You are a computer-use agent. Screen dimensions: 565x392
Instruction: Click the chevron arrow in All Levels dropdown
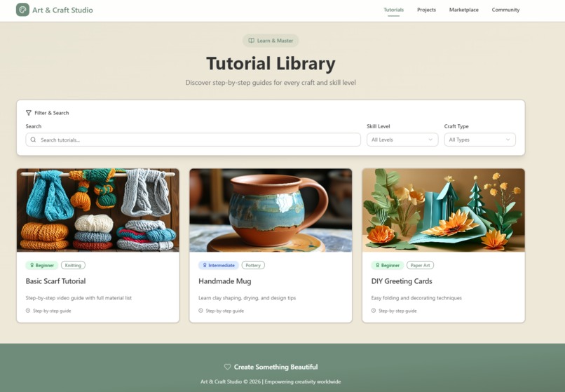430,140
